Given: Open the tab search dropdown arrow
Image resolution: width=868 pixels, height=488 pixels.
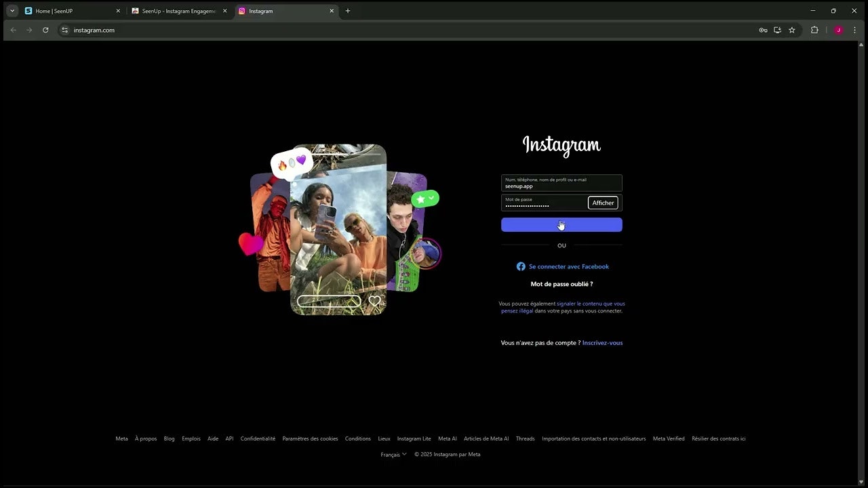Looking at the screenshot, I should click(12, 11).
